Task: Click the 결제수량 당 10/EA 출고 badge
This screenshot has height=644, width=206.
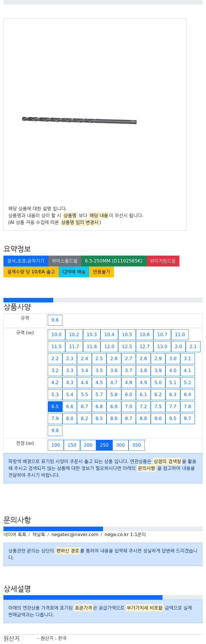Action: pyautogui.click(x=31, y=272)
